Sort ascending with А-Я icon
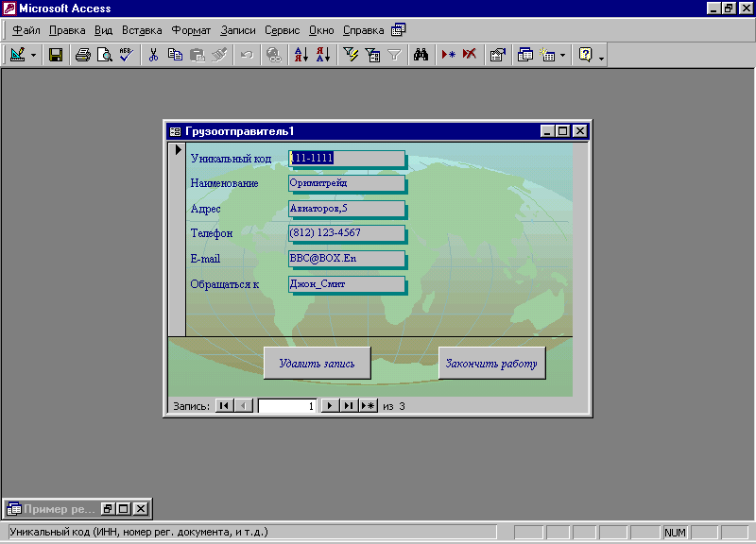Image resolution: width=756 pixels, height=544 pixels. [x=301, y=55]
